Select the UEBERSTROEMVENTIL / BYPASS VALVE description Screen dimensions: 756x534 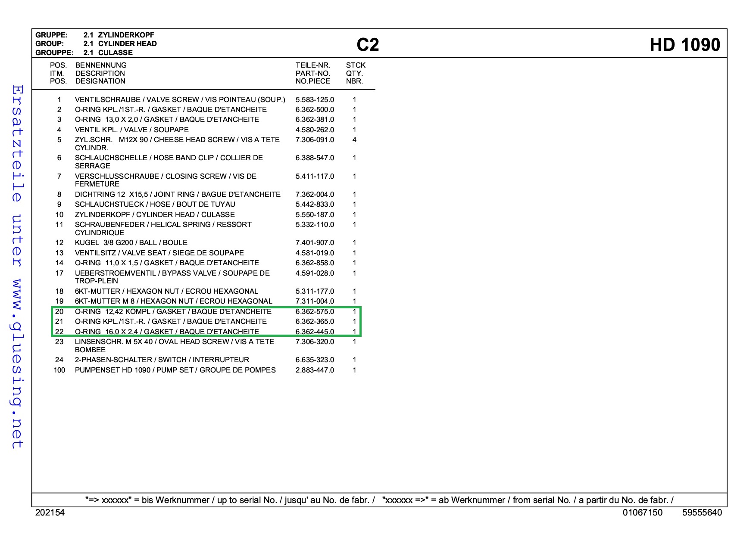click(x=172, y=273)
